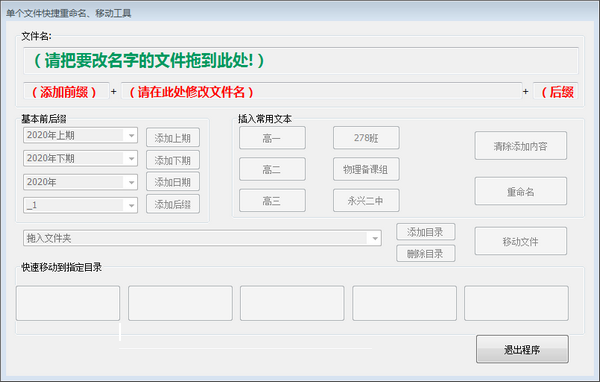
Task: Click the file drop area 请把要改名字的文件拖到此处
Action: click(x=301, y=60)
